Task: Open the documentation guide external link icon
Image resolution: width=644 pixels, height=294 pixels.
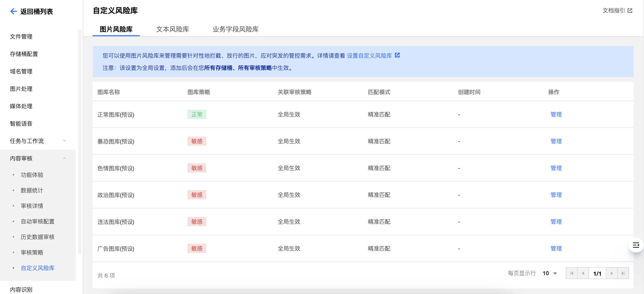Action: click(630, 11)
